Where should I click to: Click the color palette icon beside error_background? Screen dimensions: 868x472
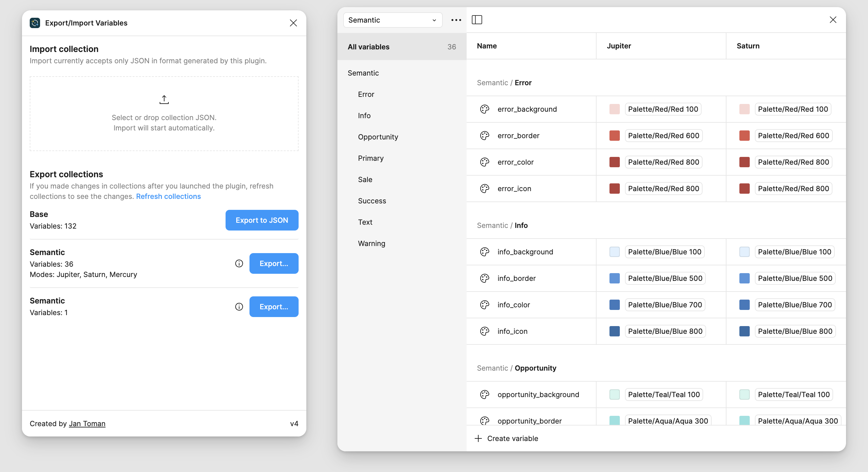(x=484, y=109)
